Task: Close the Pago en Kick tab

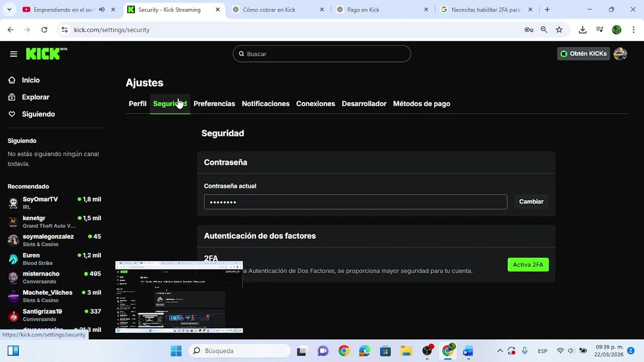Action: 426,10
